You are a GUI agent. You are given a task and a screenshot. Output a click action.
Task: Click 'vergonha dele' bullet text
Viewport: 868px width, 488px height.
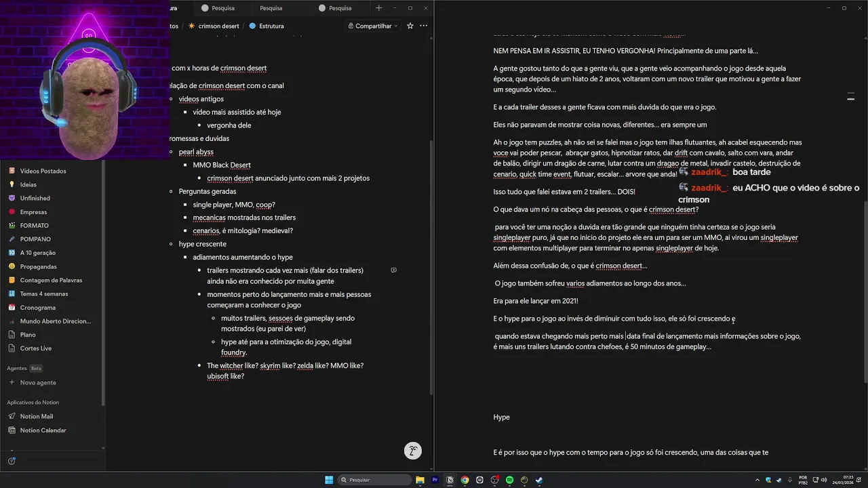tap(229, 125)
